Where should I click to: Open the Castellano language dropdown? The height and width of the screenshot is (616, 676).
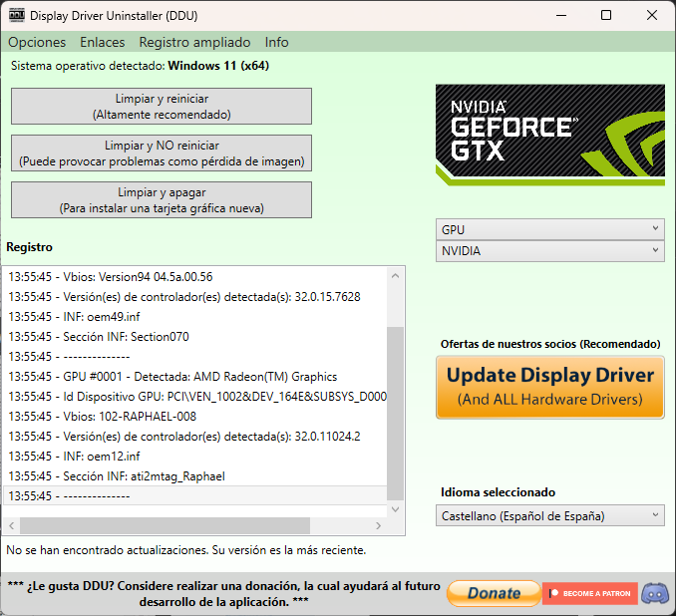tap(550, 515)
